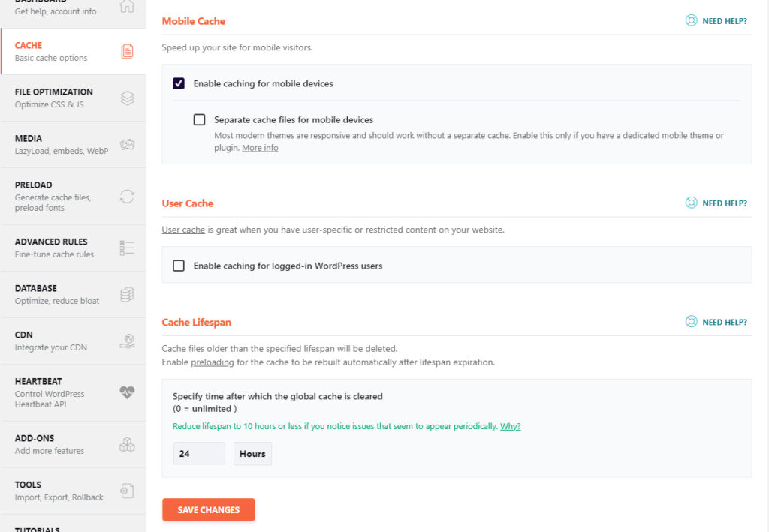Click the Media images icon in sidebar
The image size is (769, 532).
coord(127,144)
